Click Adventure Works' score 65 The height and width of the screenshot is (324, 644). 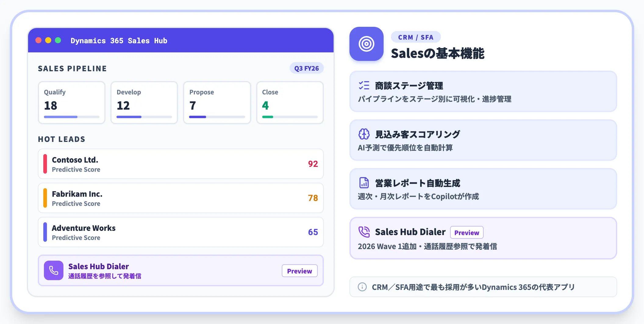click(313, 232)
